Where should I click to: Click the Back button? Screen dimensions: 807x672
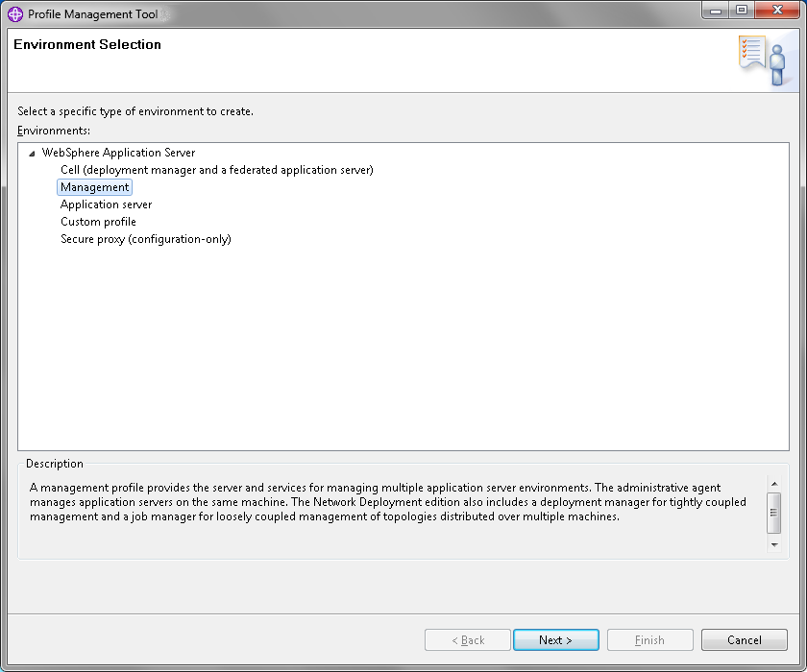tap(467, 640)
